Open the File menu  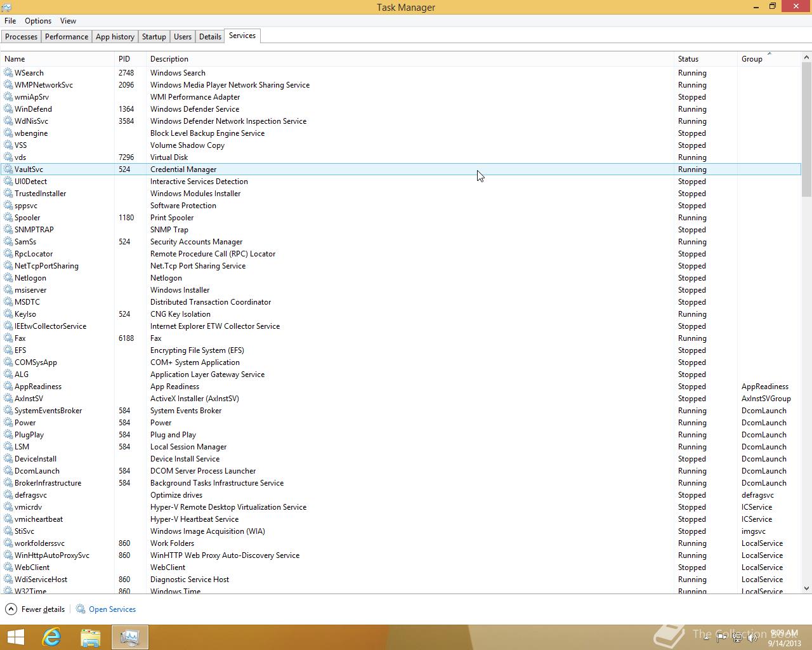[x=10, y=21]
